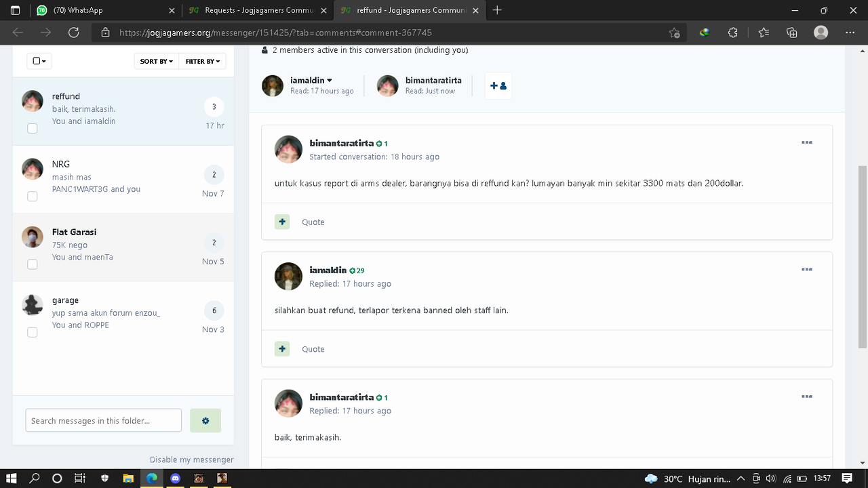Open the FILTER BY dropdown
Screen dimensions: 868x488
(x=203, y=61)
